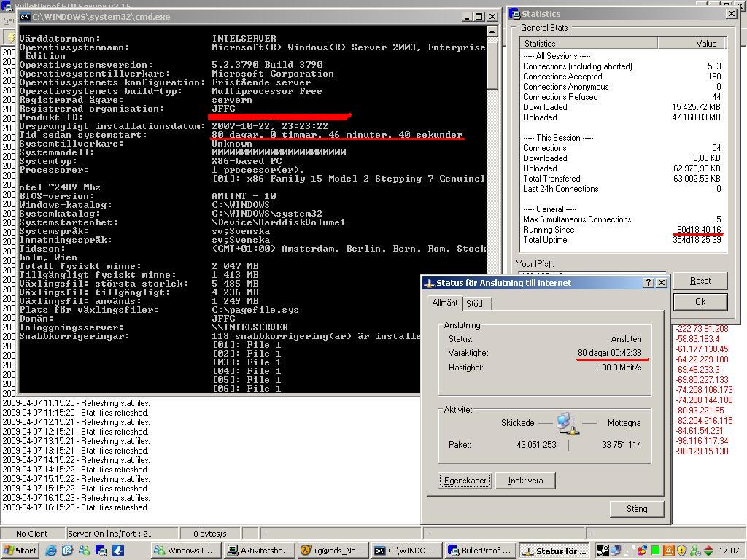The width and height of the screenshot is (747, 560).
Task: Select IP address -98.129.15.130
Action: [x=703, y=451]
